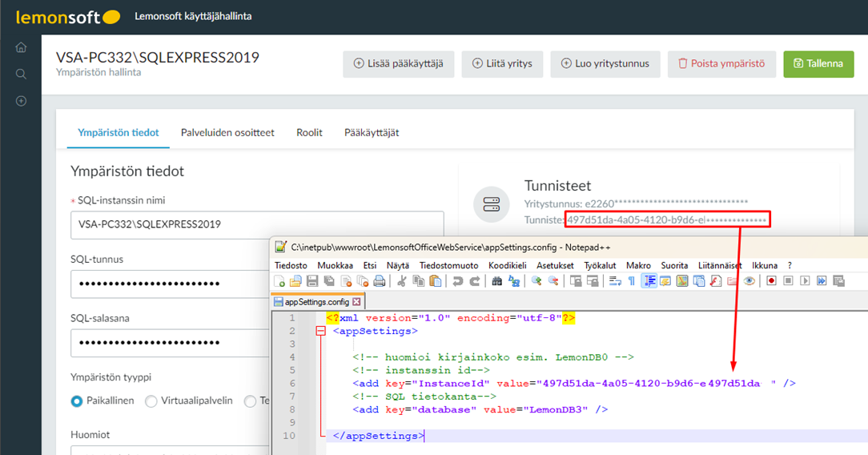The width and height of the screenshot is (868, 455).
Task: Open the Roolit tab
Action: point(309,133)
